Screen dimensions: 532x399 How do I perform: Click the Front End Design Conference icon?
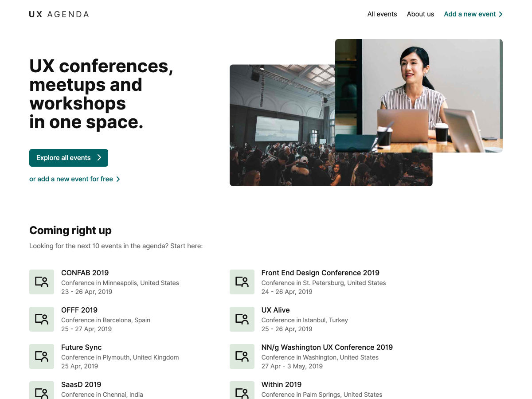(242, 282)
